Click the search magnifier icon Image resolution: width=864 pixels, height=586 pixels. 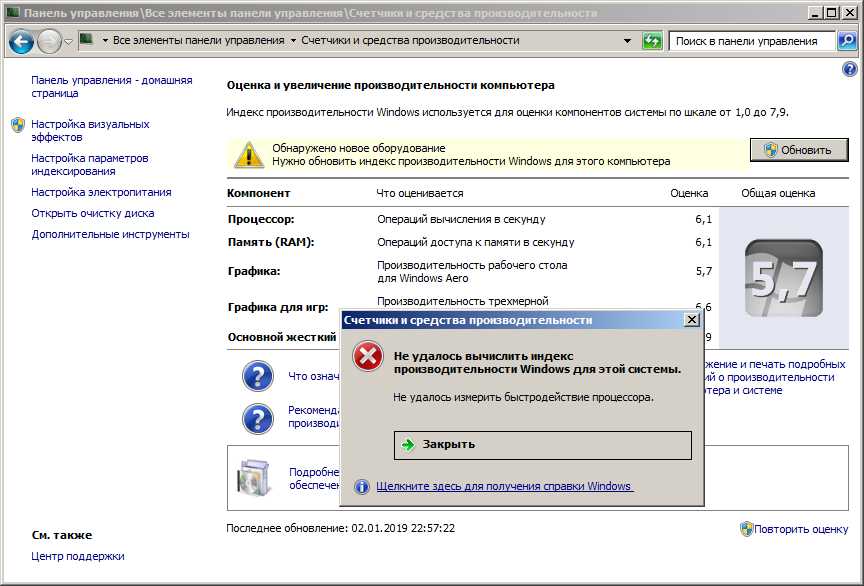[x=847, y=41]
